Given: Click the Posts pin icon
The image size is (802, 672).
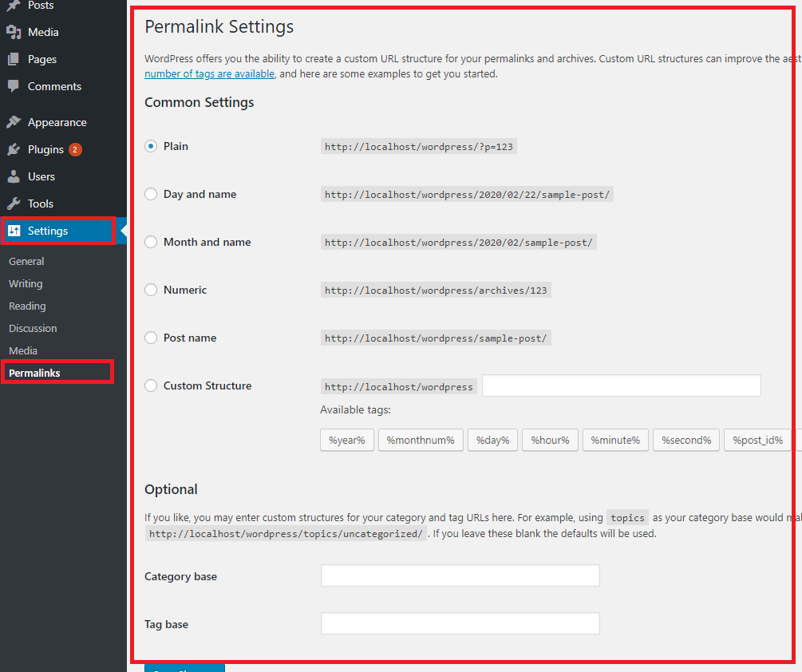Looking at the screenshot, I should click(14, 5).
